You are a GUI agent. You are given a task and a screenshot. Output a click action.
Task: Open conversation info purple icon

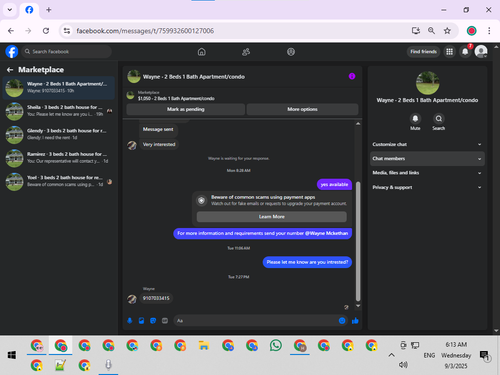click(x=352, y=76)
